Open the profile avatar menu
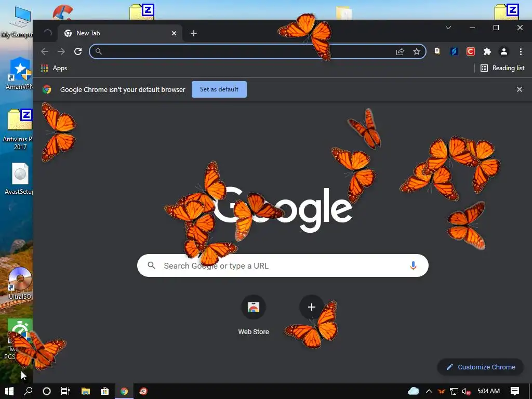This screenshot has width=532, height=399. [x=504, y=51]
